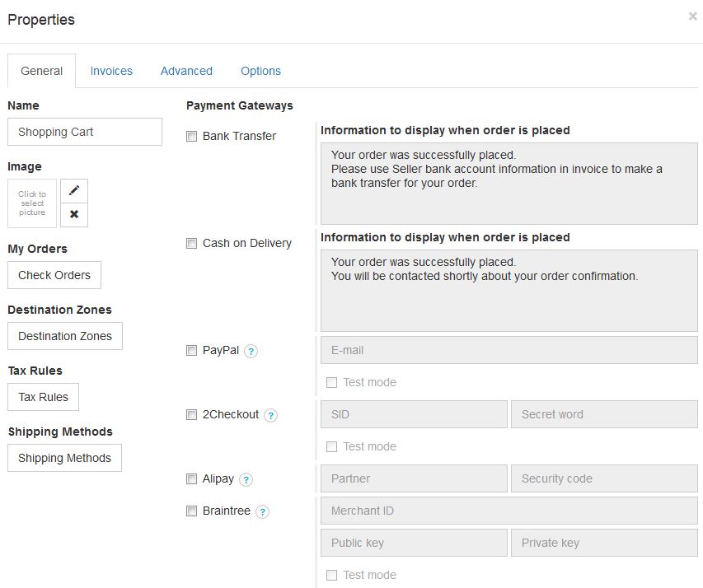
Task: Click the select picture thumbnail box
Action: click(x=32, y=203)
